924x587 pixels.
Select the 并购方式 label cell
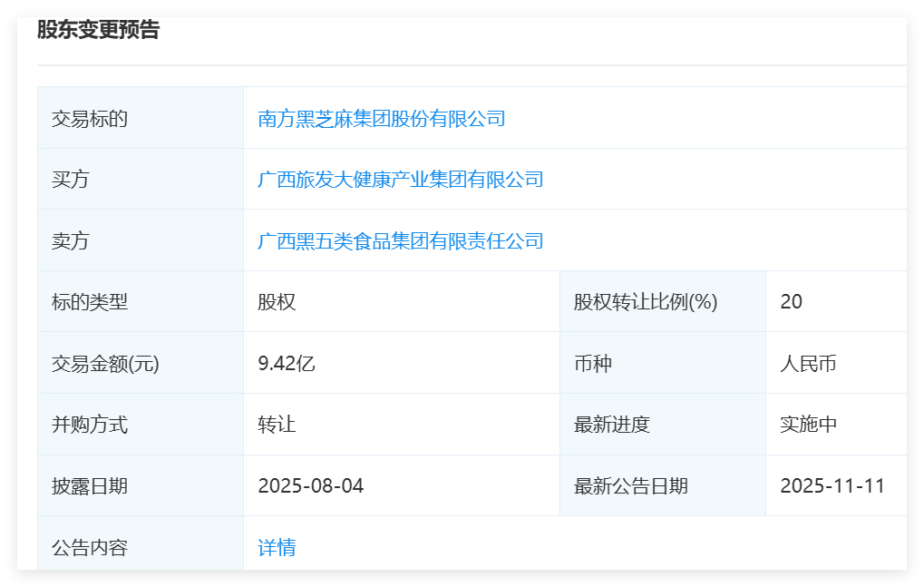[141, 425]
